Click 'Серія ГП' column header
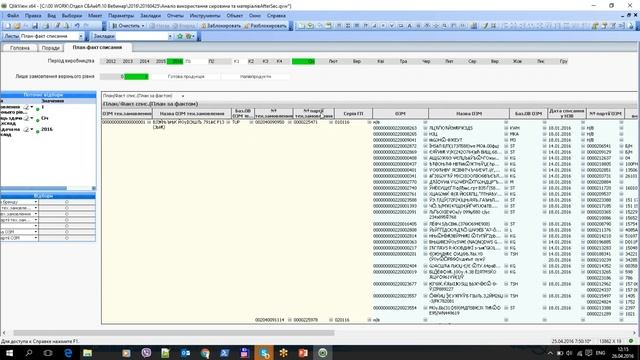 coord(353,113)
